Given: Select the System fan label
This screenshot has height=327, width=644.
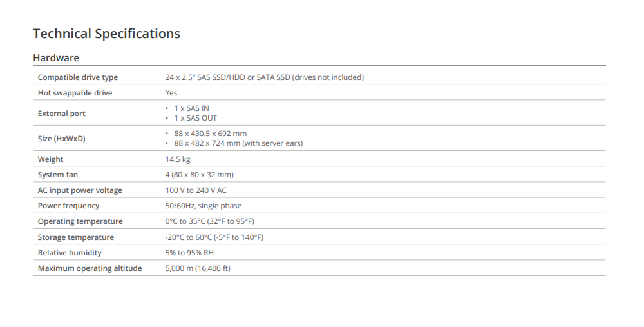Looking at the screenshot, I should pos(59,175).
